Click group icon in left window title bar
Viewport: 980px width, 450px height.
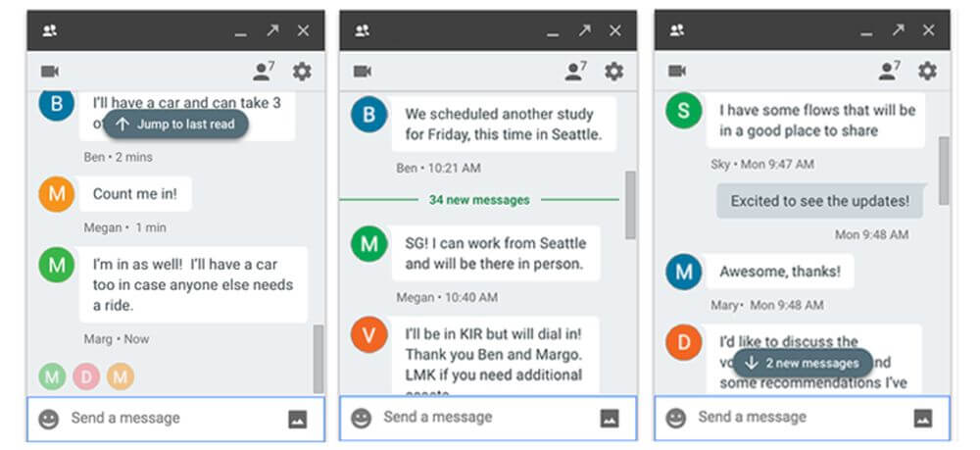pyautogui.click(x=50, y=31)
